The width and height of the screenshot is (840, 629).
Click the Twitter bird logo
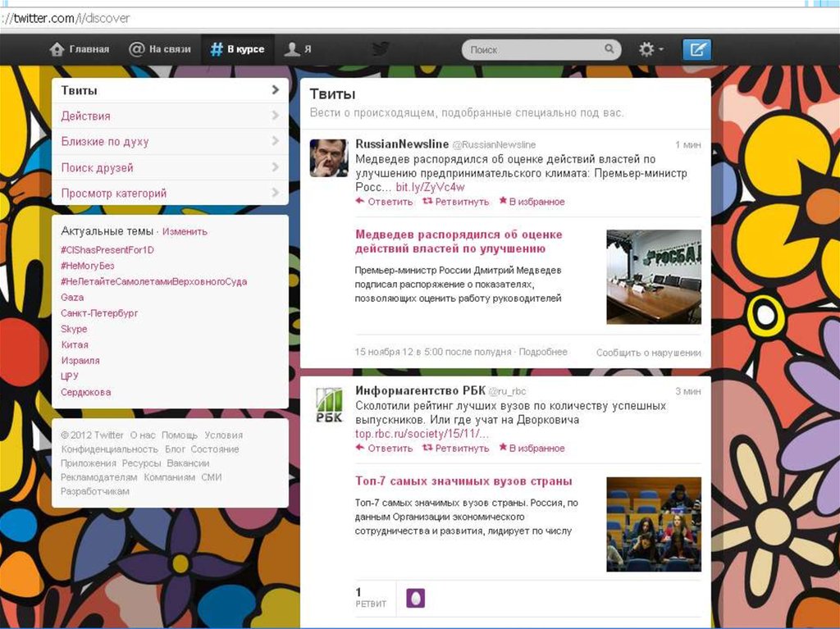click(x=380, y=49)
